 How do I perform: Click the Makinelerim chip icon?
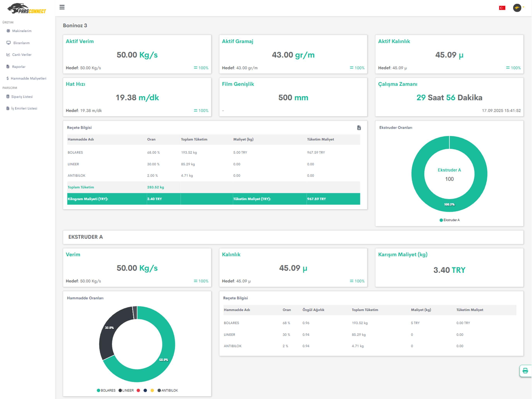(x=8, y=31)
